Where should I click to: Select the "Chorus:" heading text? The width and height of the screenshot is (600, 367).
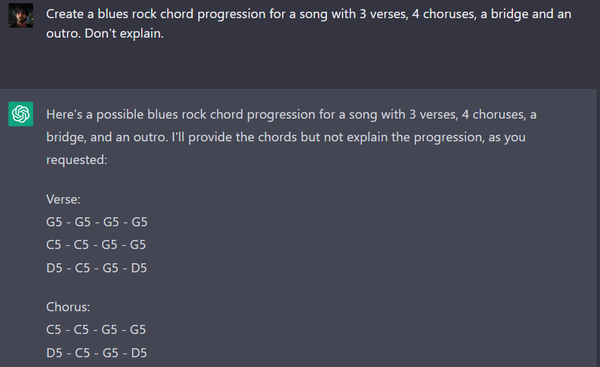point(68,307)
